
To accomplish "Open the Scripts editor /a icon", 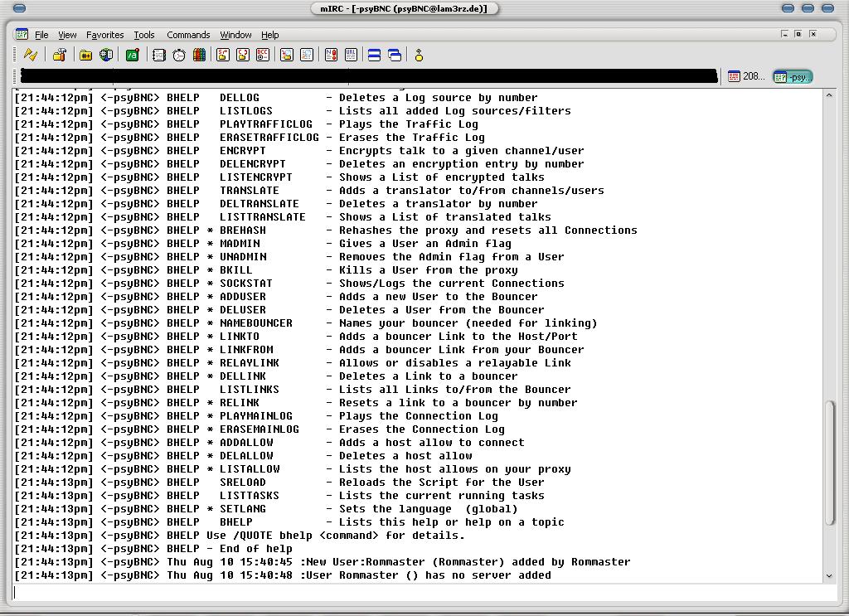I will click(x=132, y=55).
